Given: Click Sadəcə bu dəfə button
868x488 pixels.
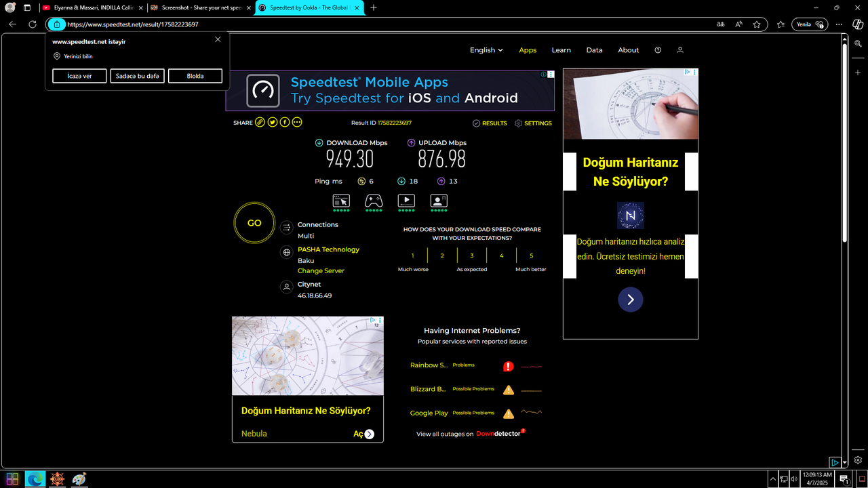Looking at the screenshot, I should (137, 76).
